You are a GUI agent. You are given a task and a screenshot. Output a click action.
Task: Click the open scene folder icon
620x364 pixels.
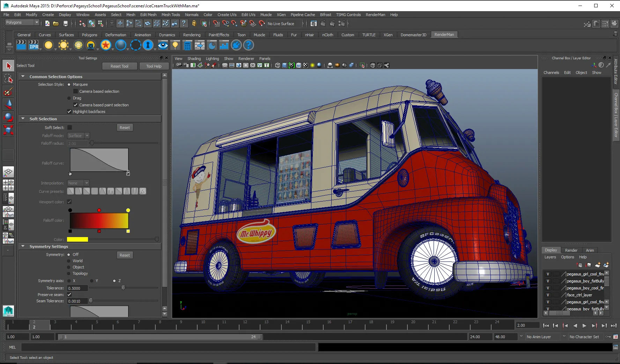click(56, 23)
